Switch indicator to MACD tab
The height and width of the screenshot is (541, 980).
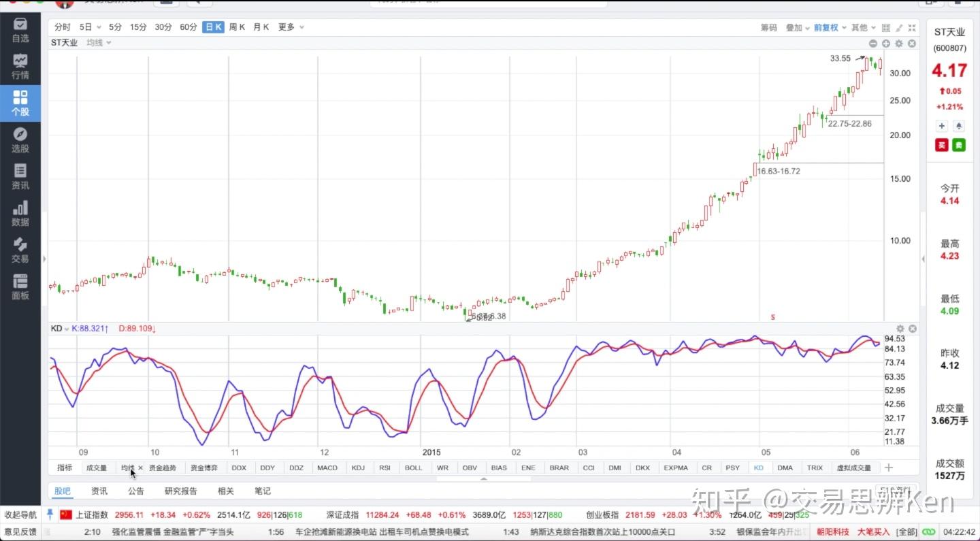click(327, 468)
